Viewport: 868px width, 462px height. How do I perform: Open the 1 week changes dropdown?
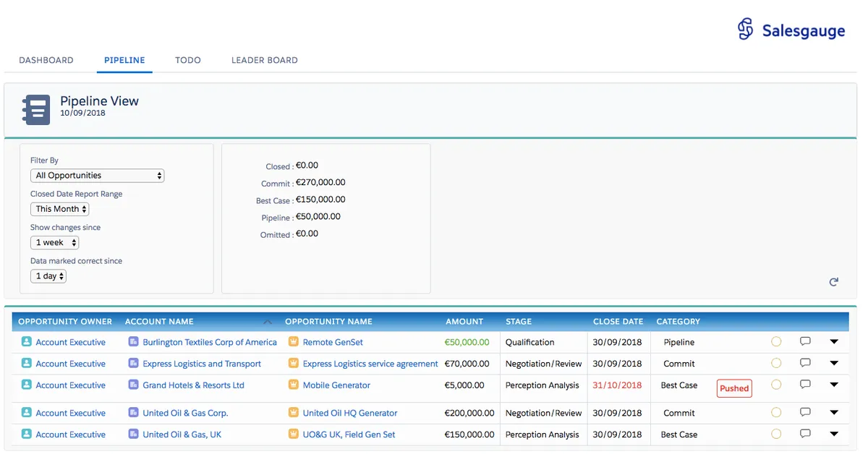(x=55, y=243)
